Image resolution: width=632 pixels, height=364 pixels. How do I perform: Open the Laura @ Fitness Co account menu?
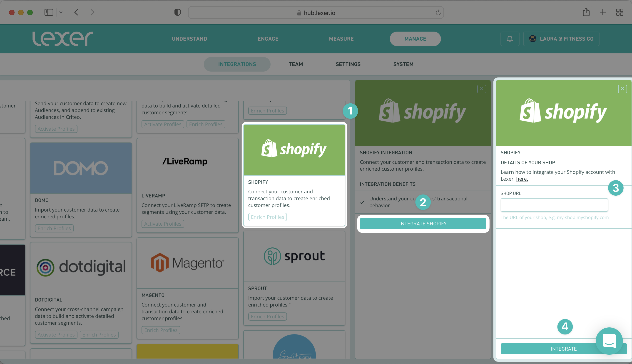[561, 39]
